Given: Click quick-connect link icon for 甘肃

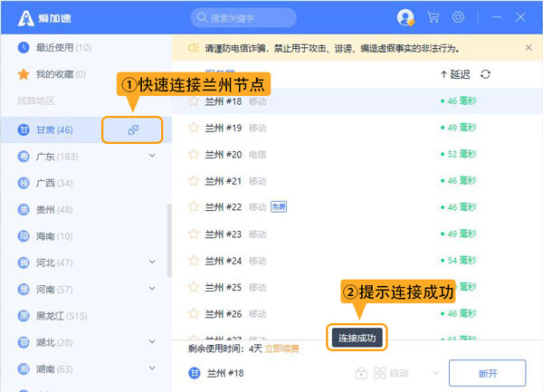Looking at the screenshot, I should point(133,129).
